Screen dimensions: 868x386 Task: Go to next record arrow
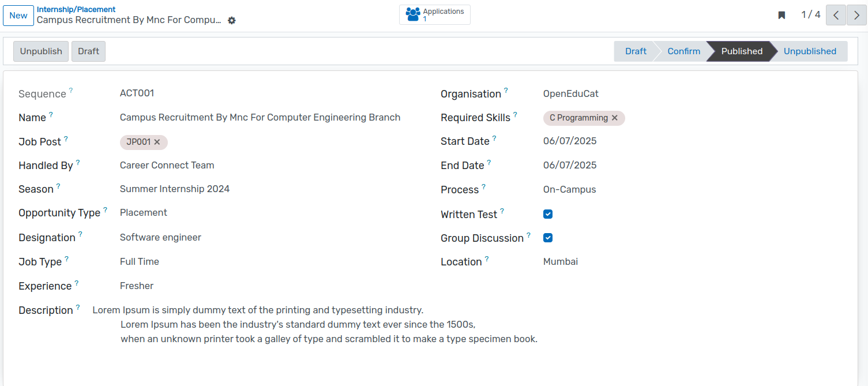856,15
